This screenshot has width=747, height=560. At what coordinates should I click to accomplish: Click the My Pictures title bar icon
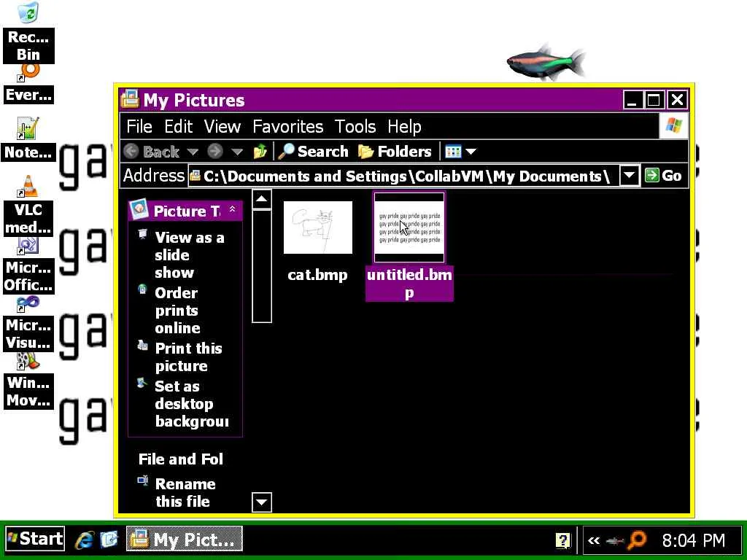(x=130, y=100)
